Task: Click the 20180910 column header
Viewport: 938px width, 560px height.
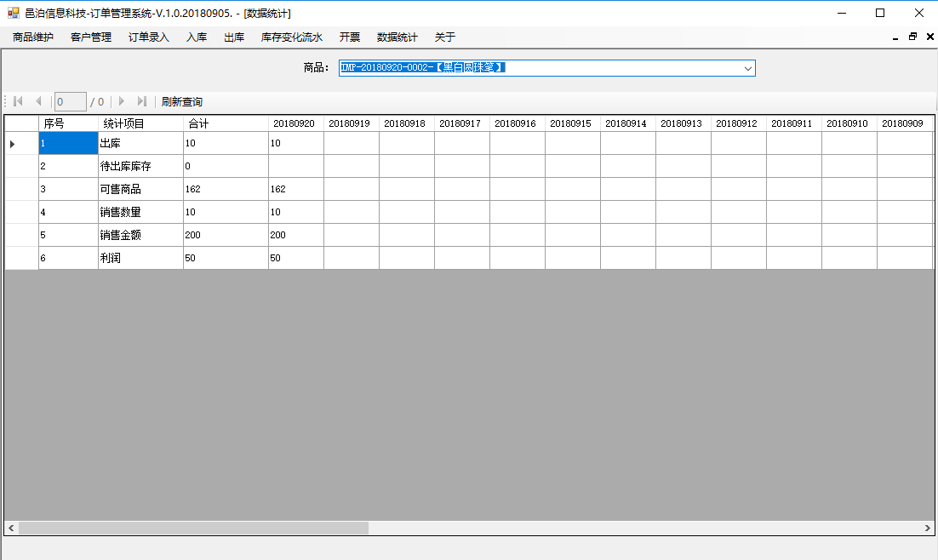Action: point(849,123)
